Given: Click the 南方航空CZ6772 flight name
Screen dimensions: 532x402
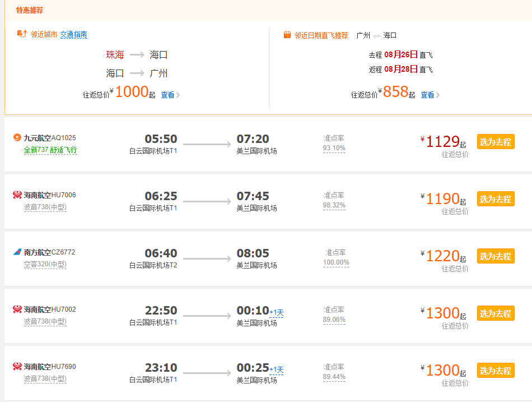Looking at the screenshot, I should (x=49, y=252).
